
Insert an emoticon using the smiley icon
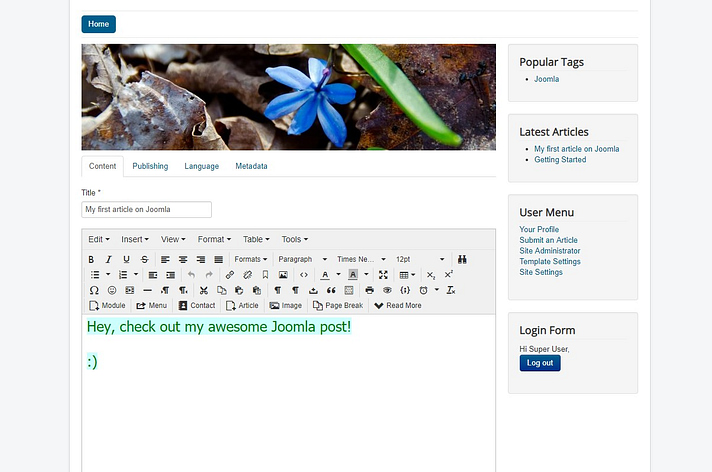click(112, 290)
